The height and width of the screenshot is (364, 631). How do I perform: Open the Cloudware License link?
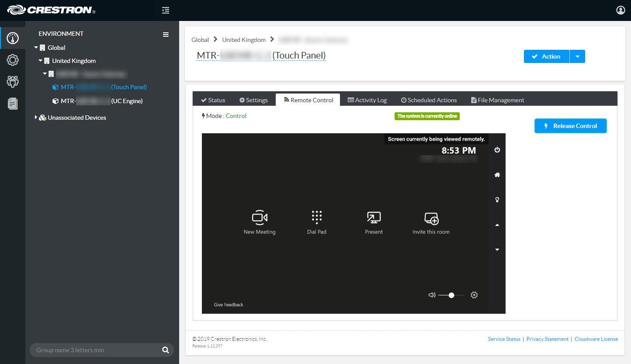coord(596,339)
